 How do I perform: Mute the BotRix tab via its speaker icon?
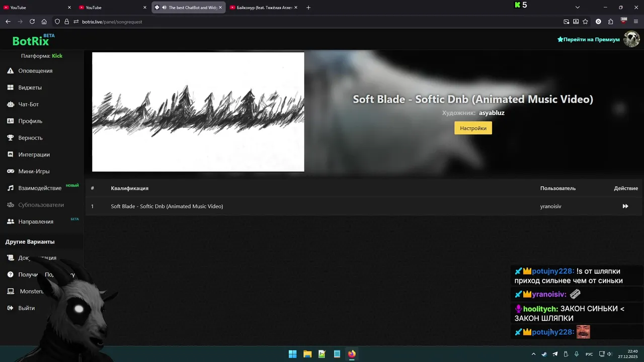click(164, 8)
